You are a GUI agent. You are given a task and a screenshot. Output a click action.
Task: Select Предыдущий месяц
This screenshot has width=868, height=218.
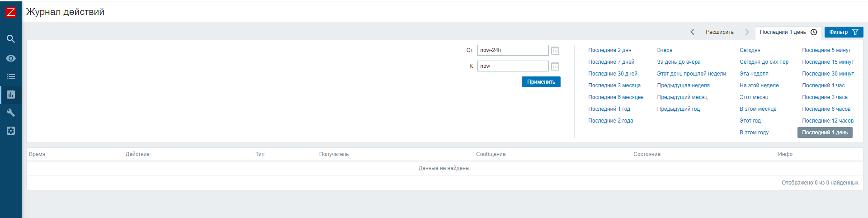[x=682, y=97]
